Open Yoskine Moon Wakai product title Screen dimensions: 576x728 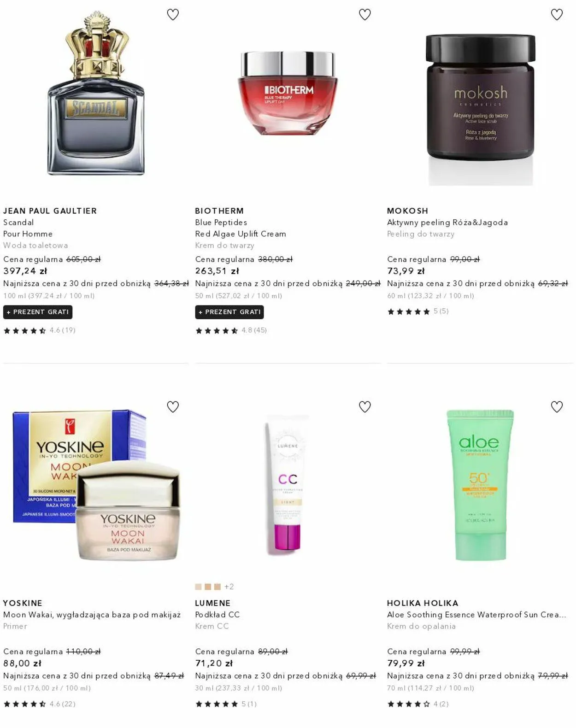click(x=92, y=615)
